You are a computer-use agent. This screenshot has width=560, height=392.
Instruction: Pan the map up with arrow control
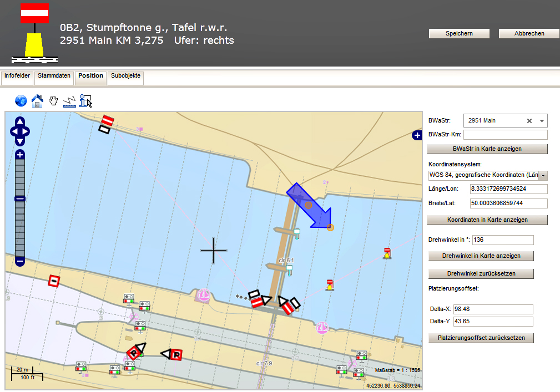coord(20,122)
